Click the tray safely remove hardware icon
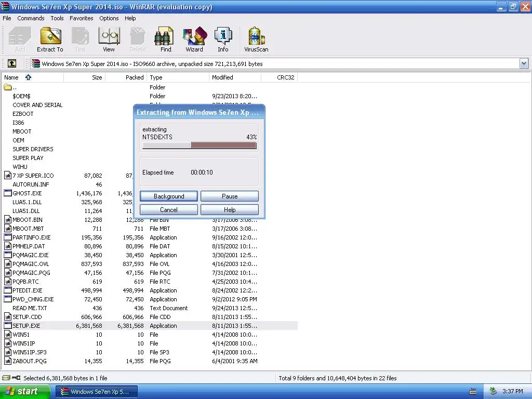The height and width of the screenshot is (399, 532). coord(494,392)
